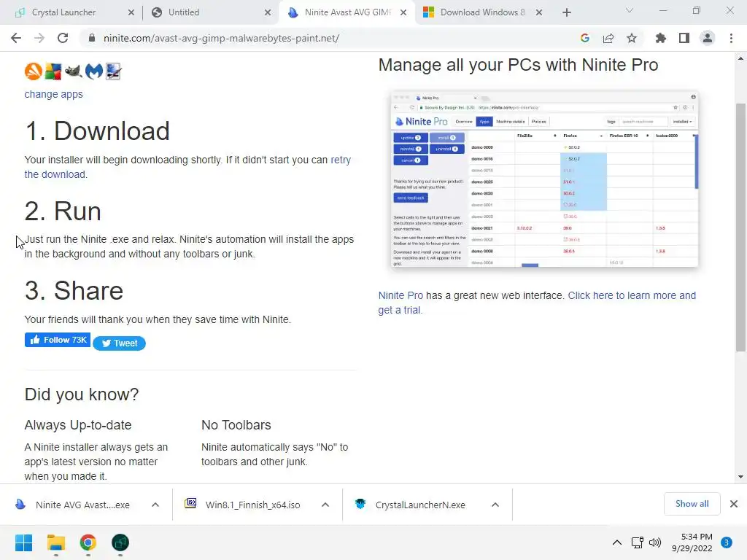The height and width of the screenshot is (560, 747).
Task: Go back to previous page
Action: [16, 38]
